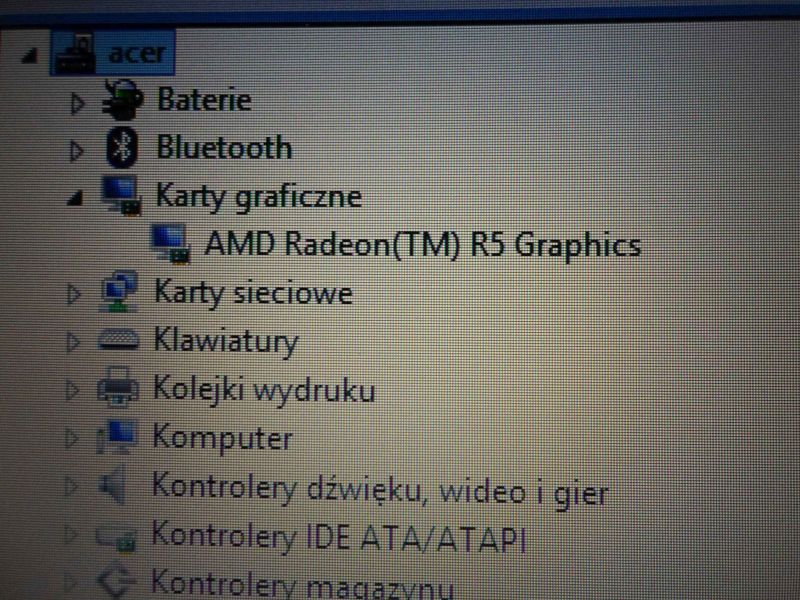Click the AMD Radeon display adapter icon
The image size is (800, 600).
[169, 243]
